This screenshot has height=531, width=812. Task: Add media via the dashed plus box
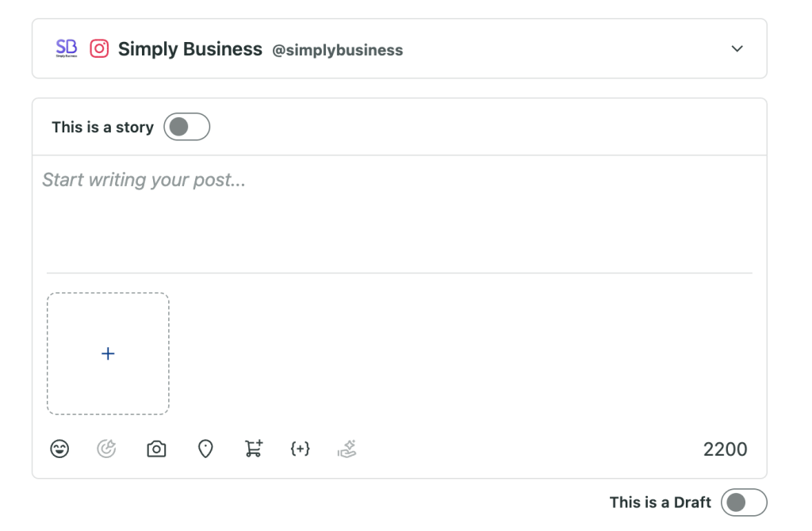click(x=108, y=353)
